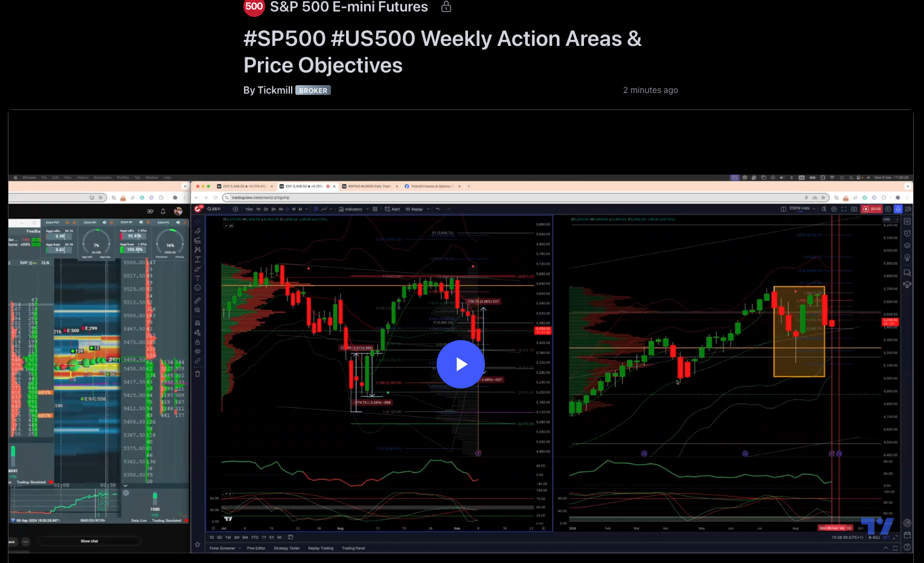
Task: In video's browser, click the reload page icon
Action: click(x=215, y=198)
